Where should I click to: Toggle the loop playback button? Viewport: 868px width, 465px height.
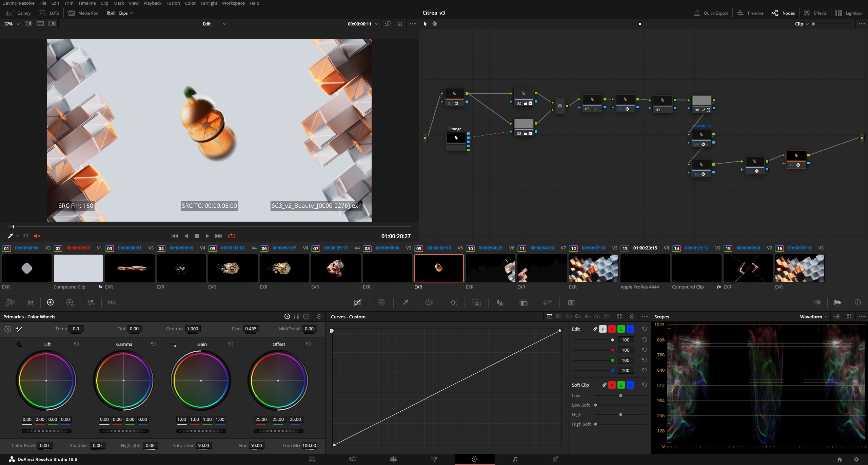point(232,236)
